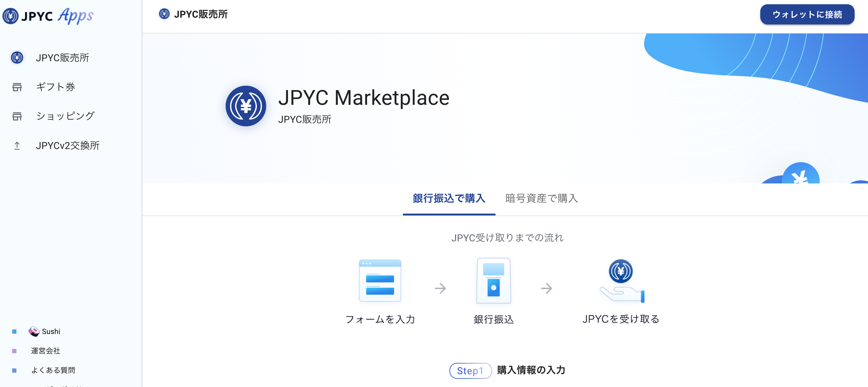The width and height of the screenshot is (868, 387).
Task: Click the フォームを入力 label
Action: pyautogui.click(x=380, y=319)
